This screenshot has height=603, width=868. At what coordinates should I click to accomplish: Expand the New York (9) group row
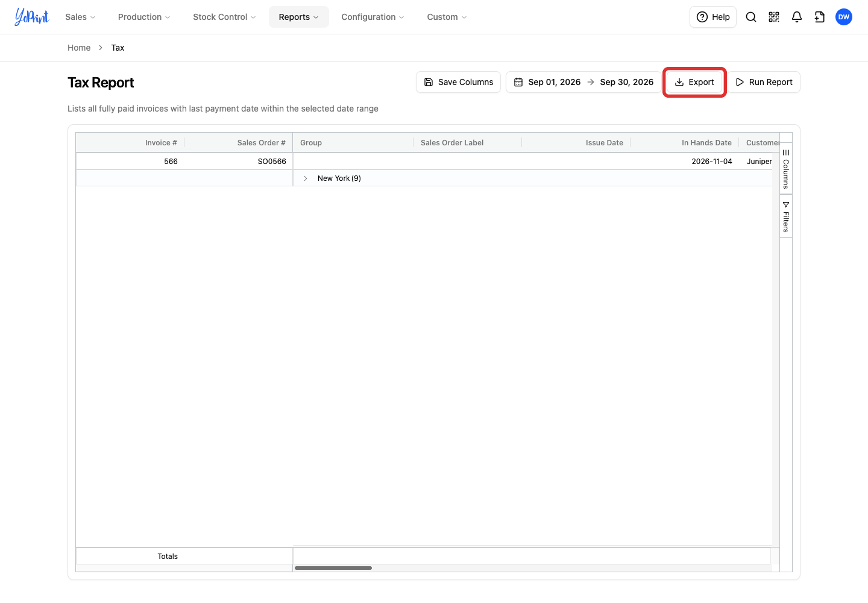(306, 178)
